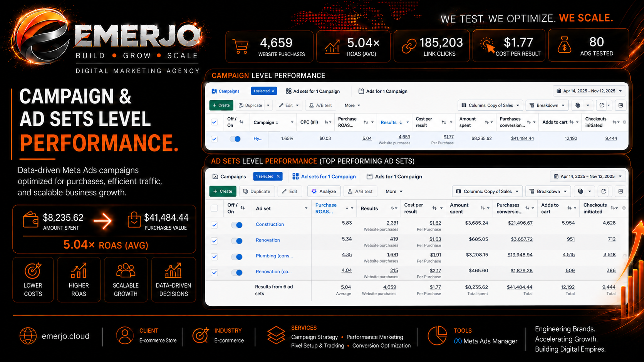This screenshot has width=644, height=362.
Task: Click the cursor icon beside Cost Per Result
Action: [488, 45]
